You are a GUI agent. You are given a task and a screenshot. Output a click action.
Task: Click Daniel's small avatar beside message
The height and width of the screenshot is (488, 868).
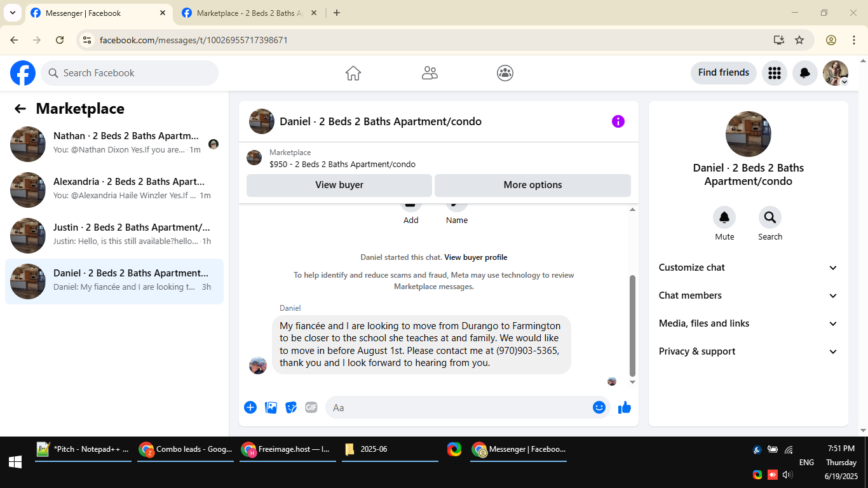258,365
